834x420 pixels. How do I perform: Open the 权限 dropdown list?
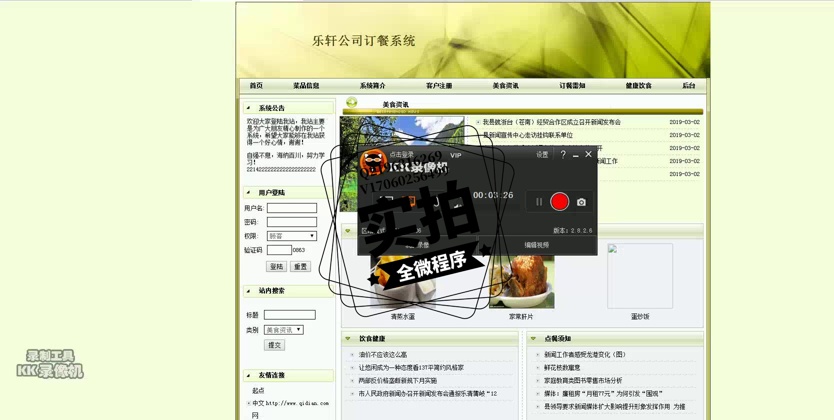(x=291, y=236)
